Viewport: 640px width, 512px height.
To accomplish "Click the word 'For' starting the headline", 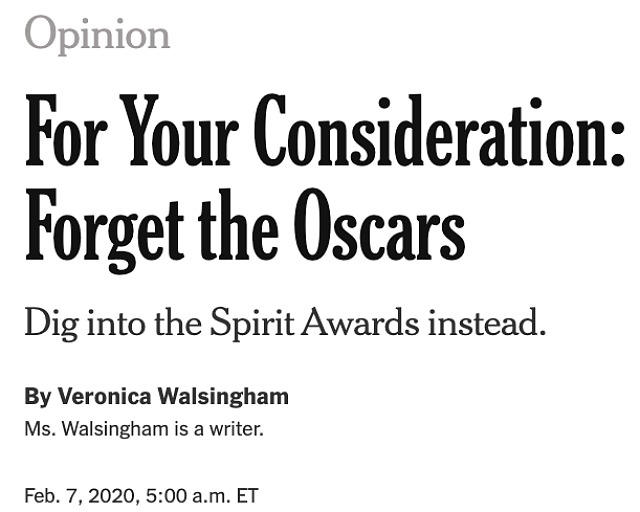I will 63,131.
